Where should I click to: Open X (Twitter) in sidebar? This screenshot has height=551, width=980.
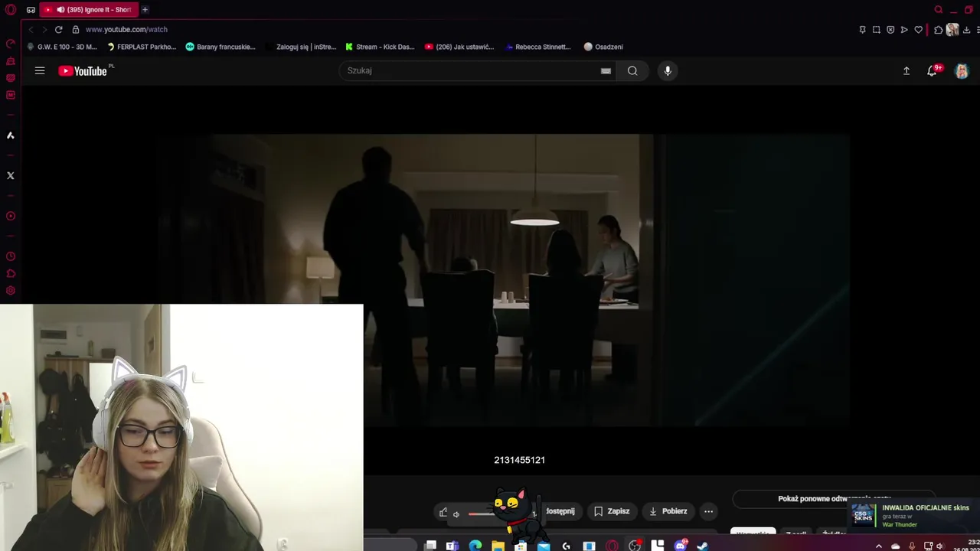pyautogui.click(x=11, y=175)
